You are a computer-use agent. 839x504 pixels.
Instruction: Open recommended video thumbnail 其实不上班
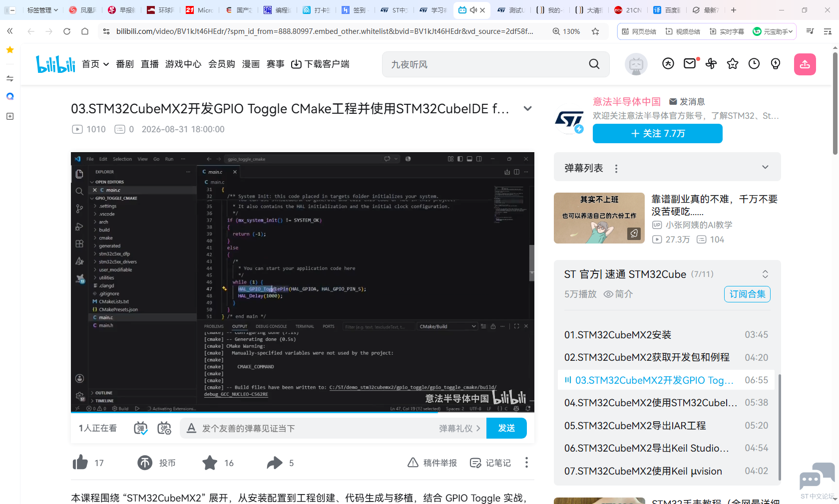point(599,218)
